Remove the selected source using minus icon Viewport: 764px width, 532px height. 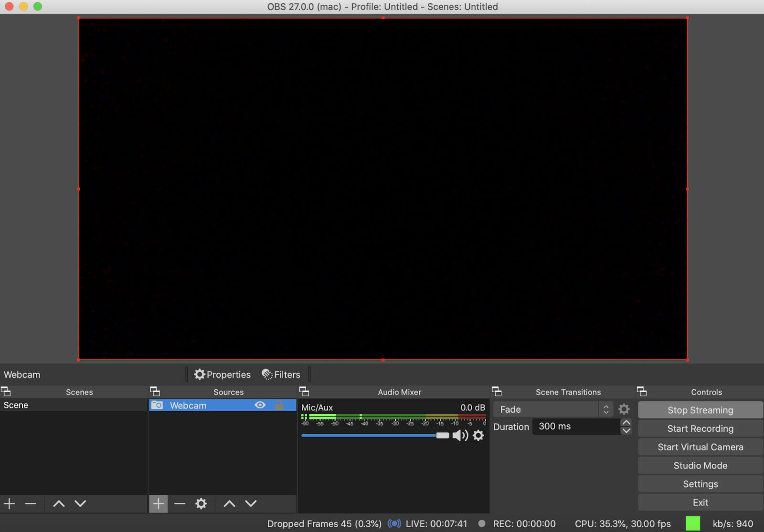click(180, 503)
